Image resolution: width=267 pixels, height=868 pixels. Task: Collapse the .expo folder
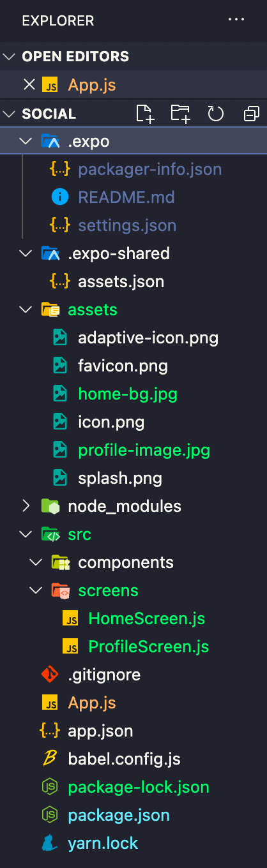click(26, 141)
